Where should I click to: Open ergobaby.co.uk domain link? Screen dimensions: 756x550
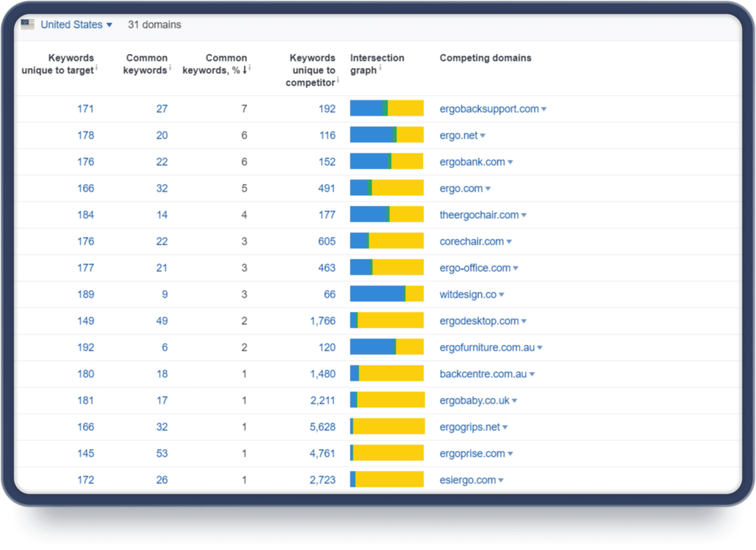tap(475, 401)
